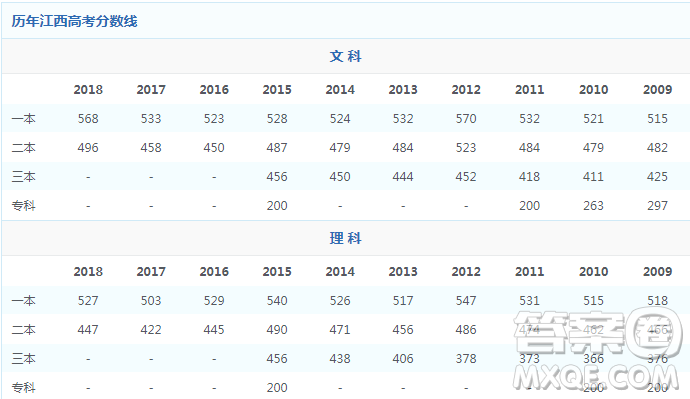This screenshot has width=690, height=399.
Task: Select the 专科 row label in 理科 table
Action: click(x=23, y=388)
